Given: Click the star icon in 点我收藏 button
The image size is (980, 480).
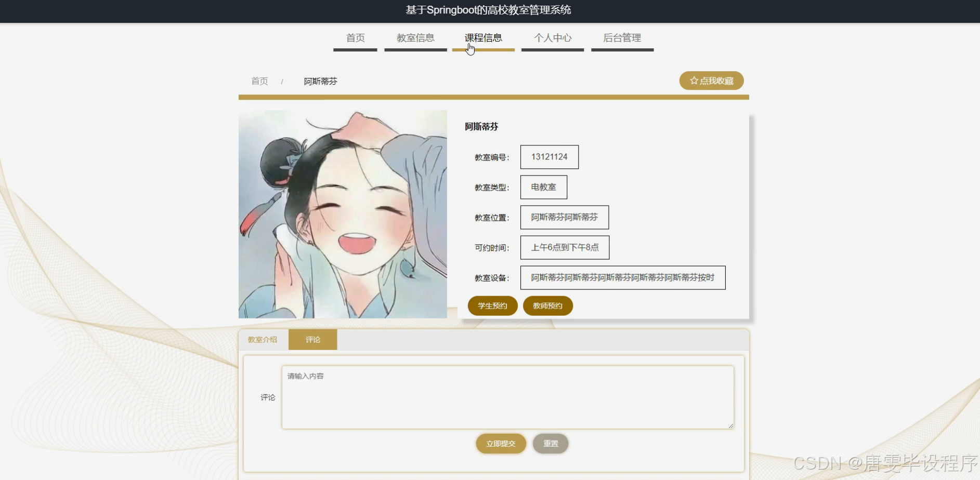Looking at the screenshot, I should (x=694, y=81).
